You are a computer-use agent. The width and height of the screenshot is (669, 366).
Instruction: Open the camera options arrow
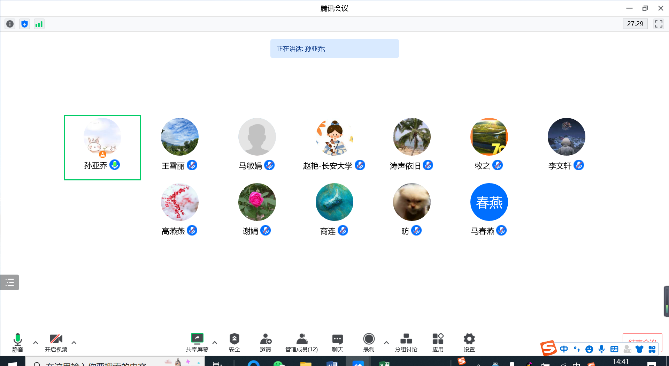click(74, 343)
